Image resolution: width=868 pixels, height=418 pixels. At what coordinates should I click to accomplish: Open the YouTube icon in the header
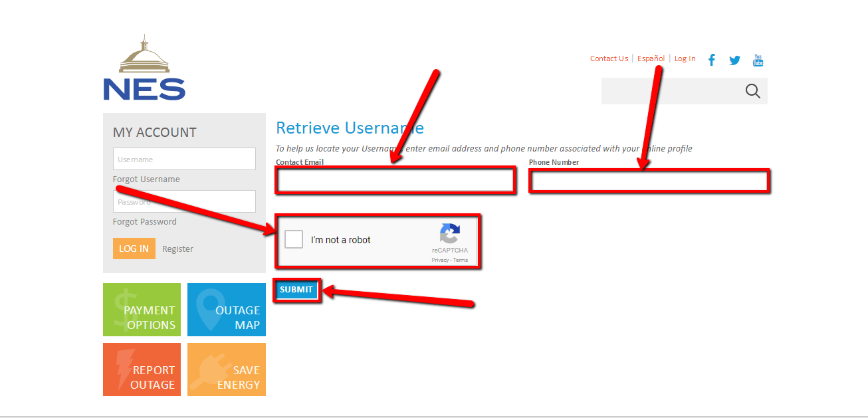[758, 60]
